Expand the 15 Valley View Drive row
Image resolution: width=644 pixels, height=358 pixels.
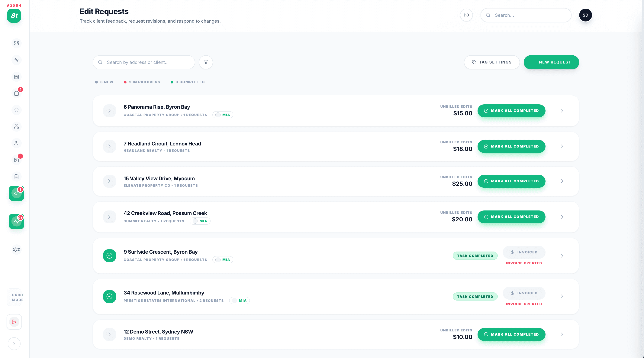tap(110, 181)
